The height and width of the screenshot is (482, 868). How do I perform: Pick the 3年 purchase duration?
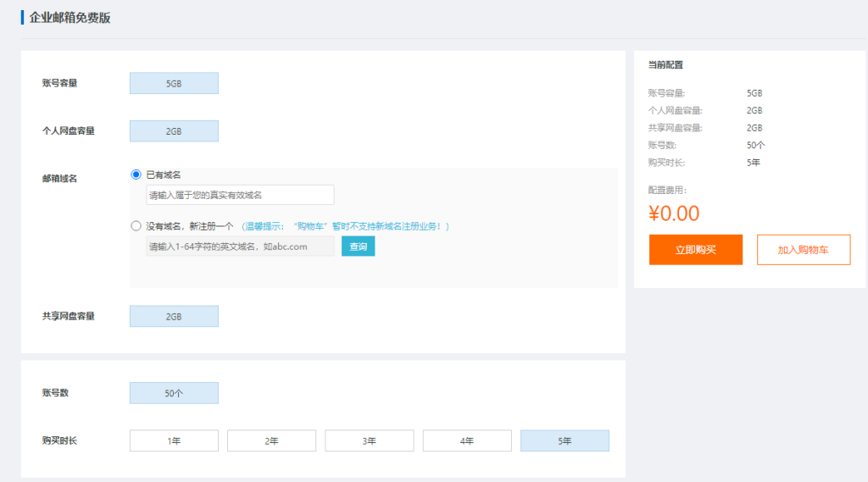coord(370,441)
